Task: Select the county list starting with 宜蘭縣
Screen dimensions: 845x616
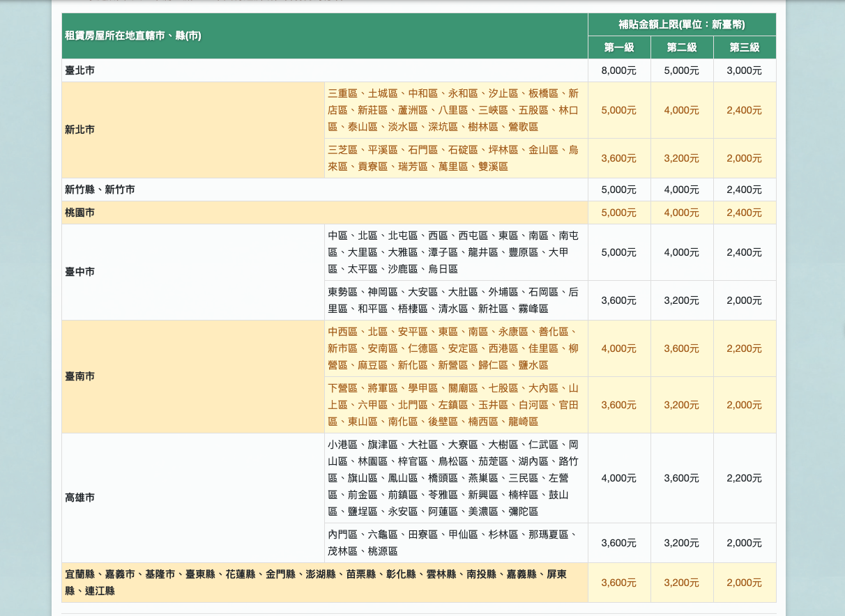Action: [x=325, y=583]
